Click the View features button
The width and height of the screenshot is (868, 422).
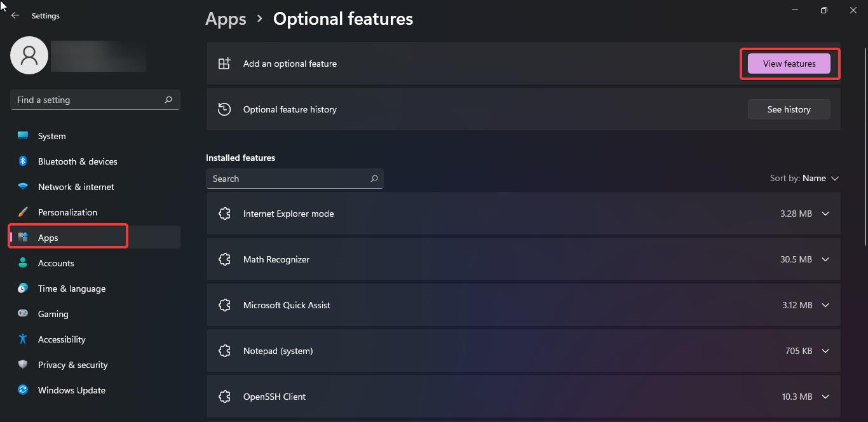(x=789, y=64)
